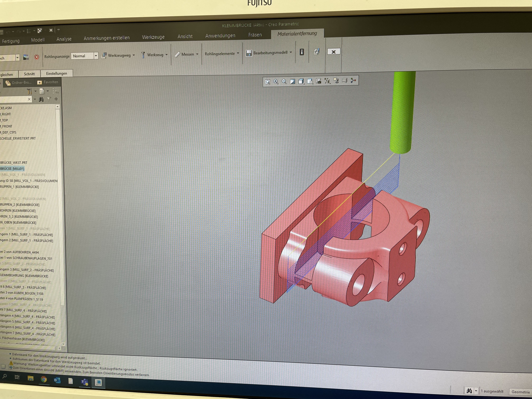Switch to the Einstellungen tab
This screenshot has height=399, width=532.
(x=56, y=73)
